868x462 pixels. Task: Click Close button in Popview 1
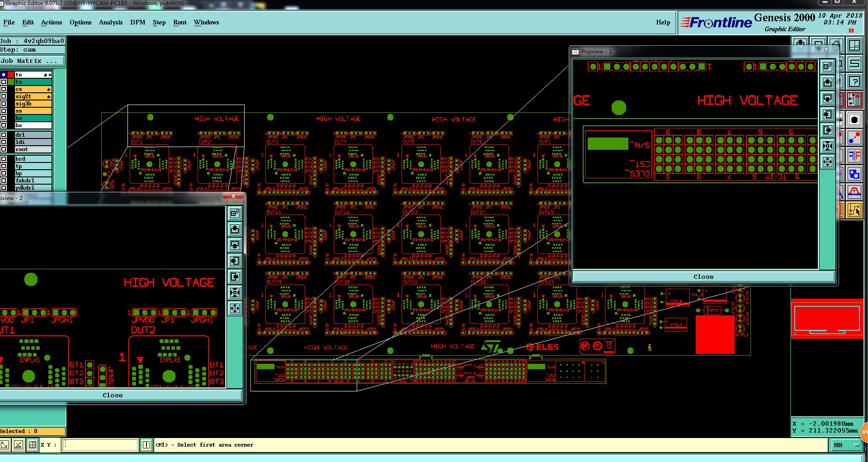coord(703,276)
